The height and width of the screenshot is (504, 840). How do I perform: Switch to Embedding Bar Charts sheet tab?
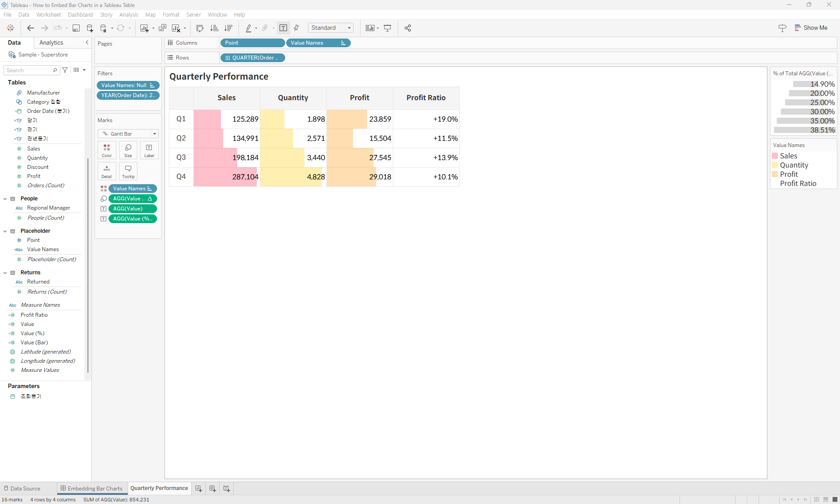point(92,489)
